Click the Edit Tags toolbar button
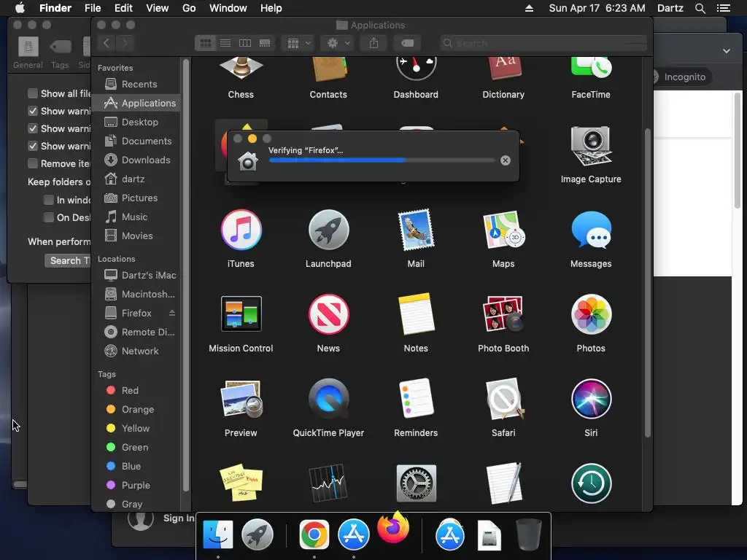Viewport: 747px width, 560px height. (407, 43)
